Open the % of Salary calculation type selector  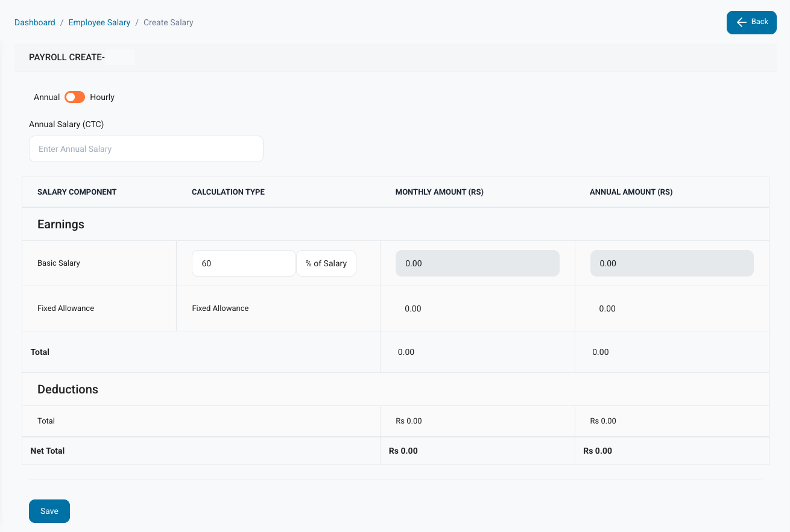tap(326, 263)
